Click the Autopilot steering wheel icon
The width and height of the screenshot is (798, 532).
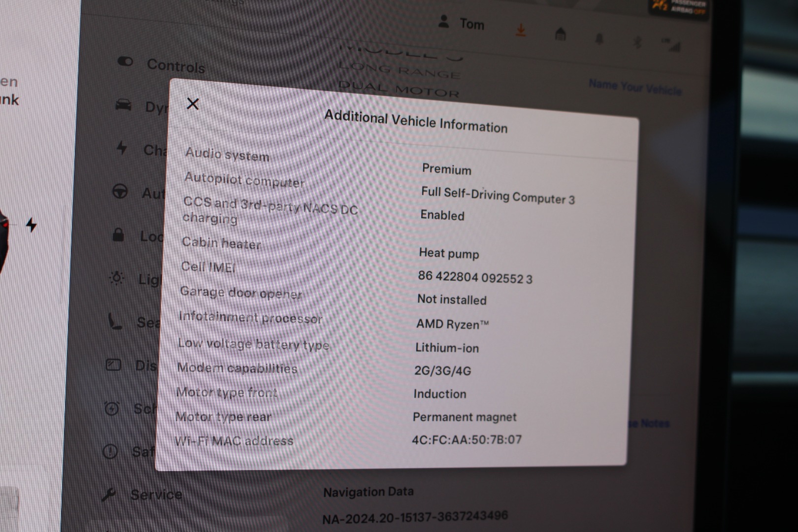point(120,191)
